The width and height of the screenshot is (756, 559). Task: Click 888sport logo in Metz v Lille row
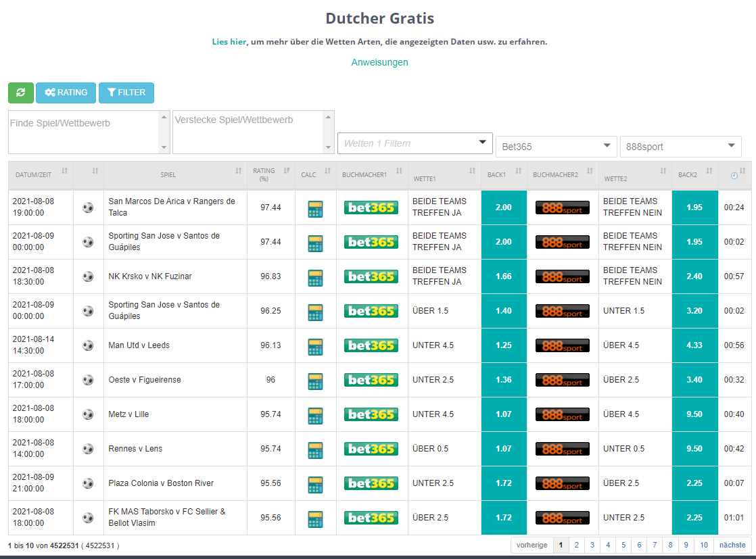point(562,414)
